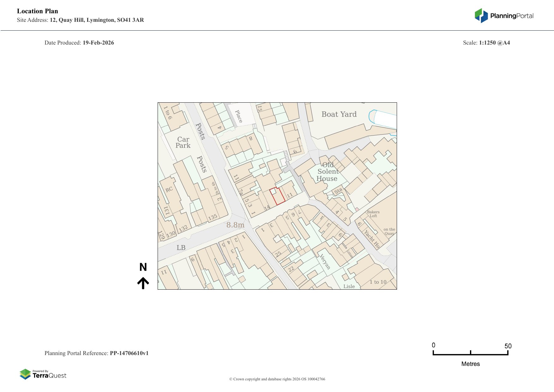Click the TerraQuest layered logo icon
Screen dimensions: 554x392
[25, 374]
